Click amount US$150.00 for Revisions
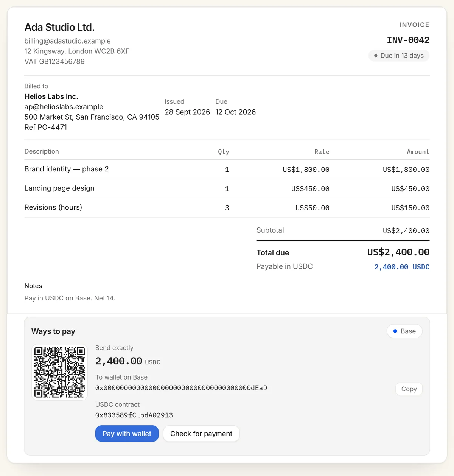This screenshot has width=454, height=476. pyautogui.click(x=410, y=208)
